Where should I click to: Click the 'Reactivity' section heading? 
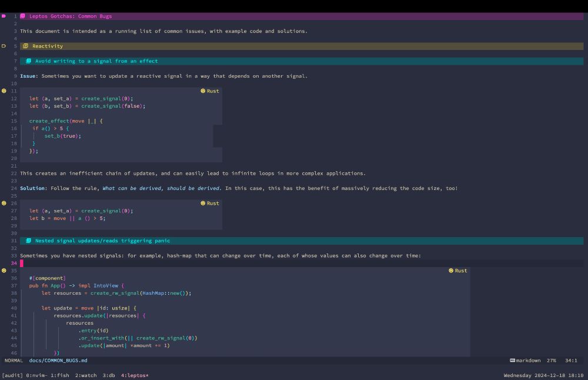48,46
